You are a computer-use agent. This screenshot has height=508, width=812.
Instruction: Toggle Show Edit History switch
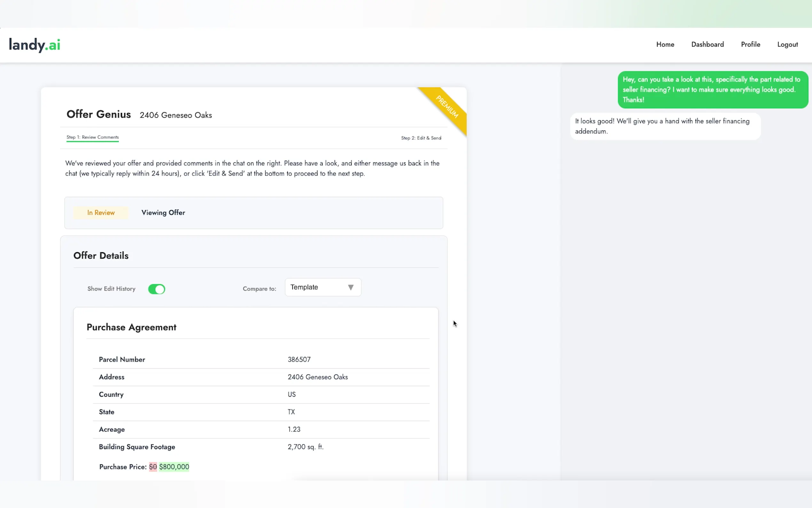coord(156,289)
